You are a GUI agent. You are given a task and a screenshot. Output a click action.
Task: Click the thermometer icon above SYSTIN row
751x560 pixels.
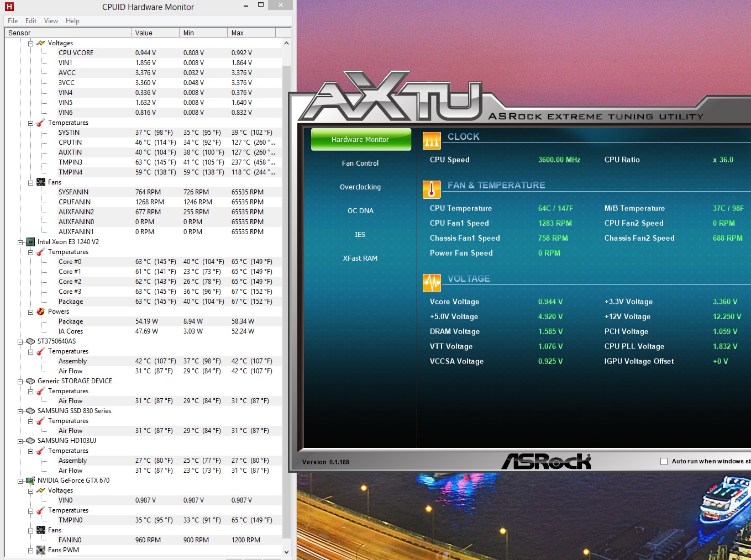(41, 123)
